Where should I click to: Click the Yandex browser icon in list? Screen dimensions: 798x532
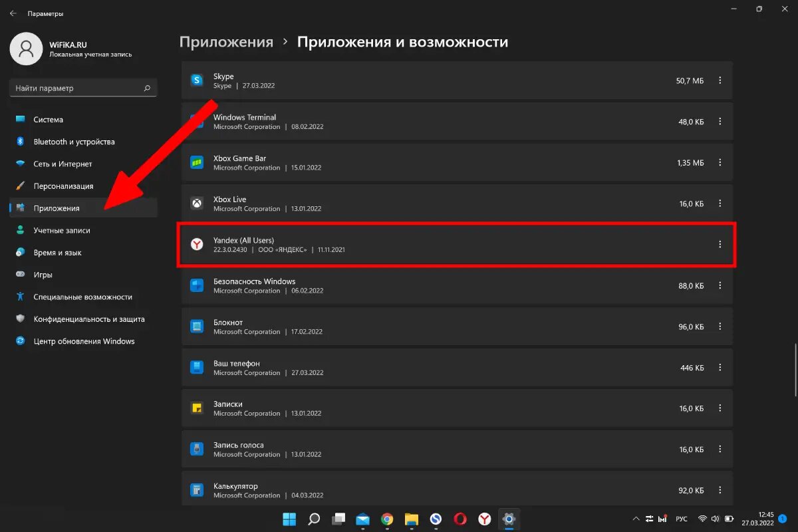(197, 245)
